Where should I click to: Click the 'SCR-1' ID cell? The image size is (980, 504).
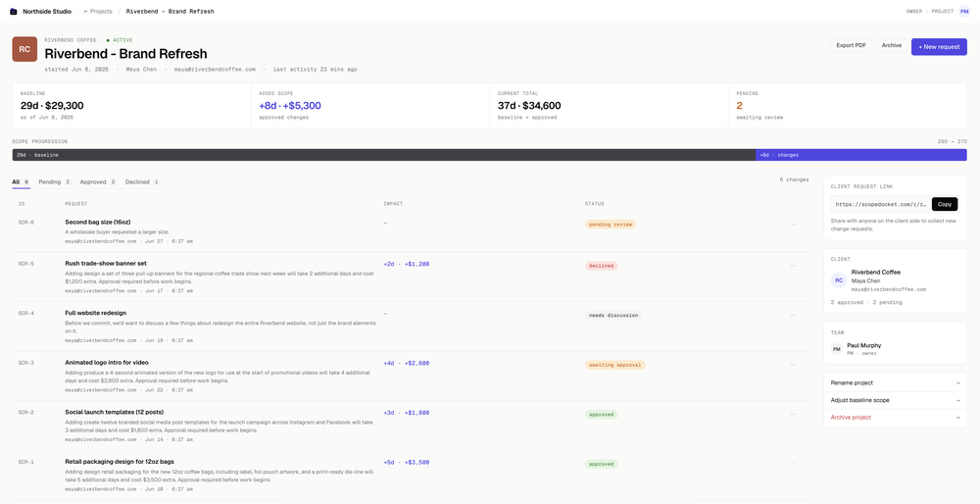pyautogui.click(x=26, y=462)
